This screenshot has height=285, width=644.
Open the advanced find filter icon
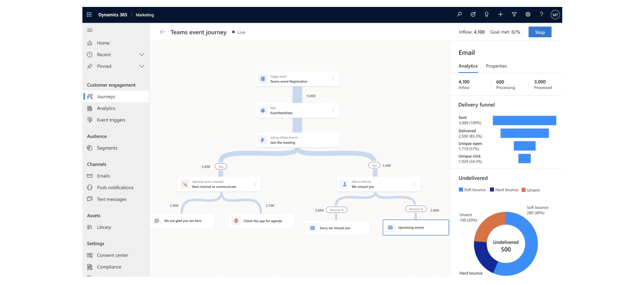tap(514, 14)
